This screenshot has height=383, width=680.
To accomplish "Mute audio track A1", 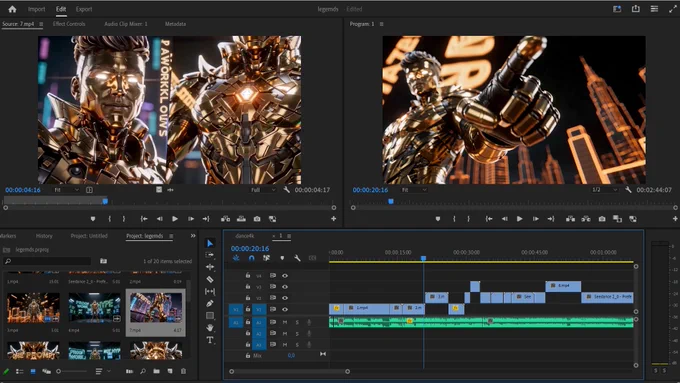I will click(285, 322).
